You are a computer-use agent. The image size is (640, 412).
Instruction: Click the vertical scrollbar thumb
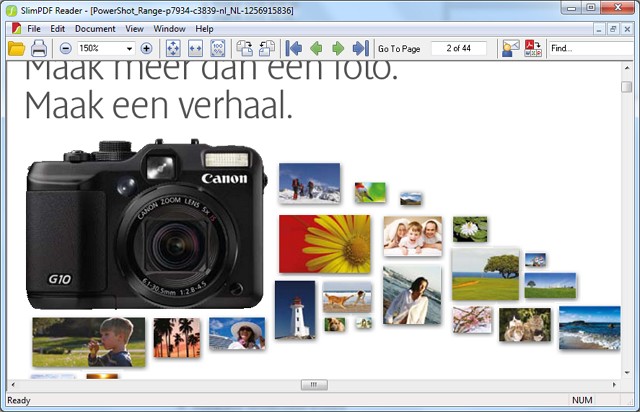click(x=627, y=87)
